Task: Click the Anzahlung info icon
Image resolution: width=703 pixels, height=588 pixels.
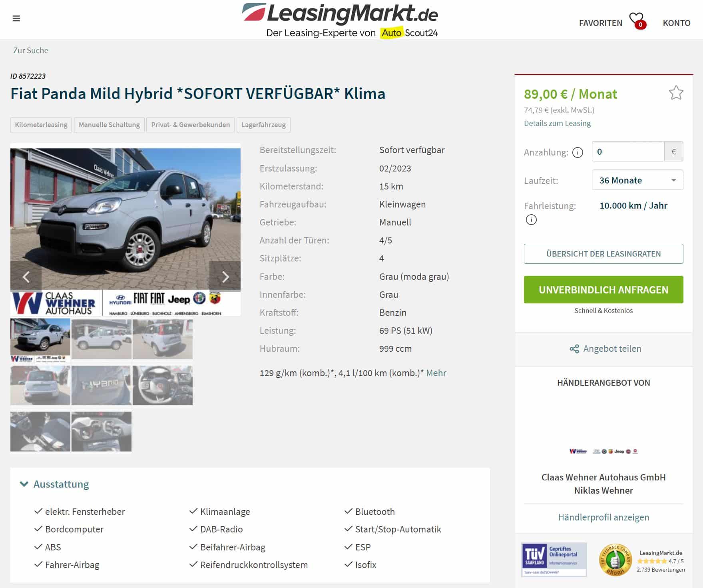Action: [578, 152]
